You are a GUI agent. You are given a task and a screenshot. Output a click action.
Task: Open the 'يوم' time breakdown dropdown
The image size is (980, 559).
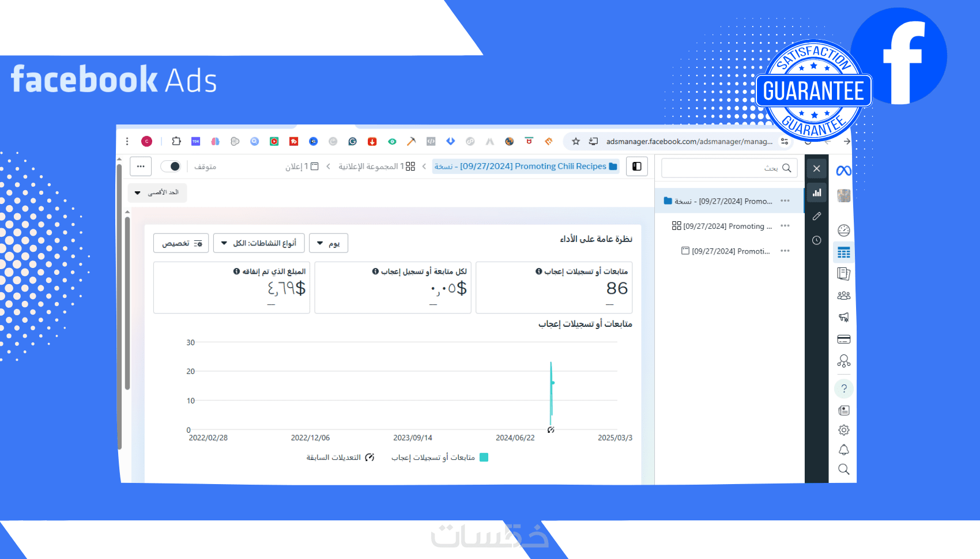tap(329, 243)
